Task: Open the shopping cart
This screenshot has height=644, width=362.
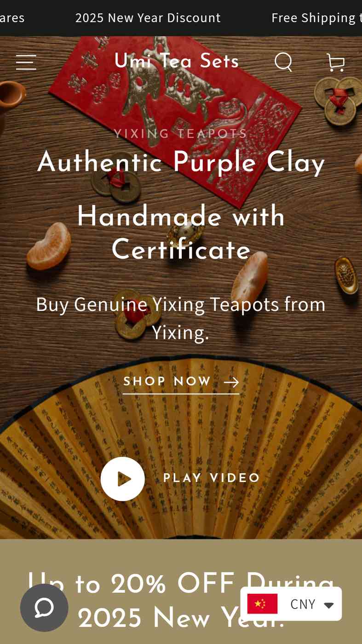Action: [x=336, y=62]
